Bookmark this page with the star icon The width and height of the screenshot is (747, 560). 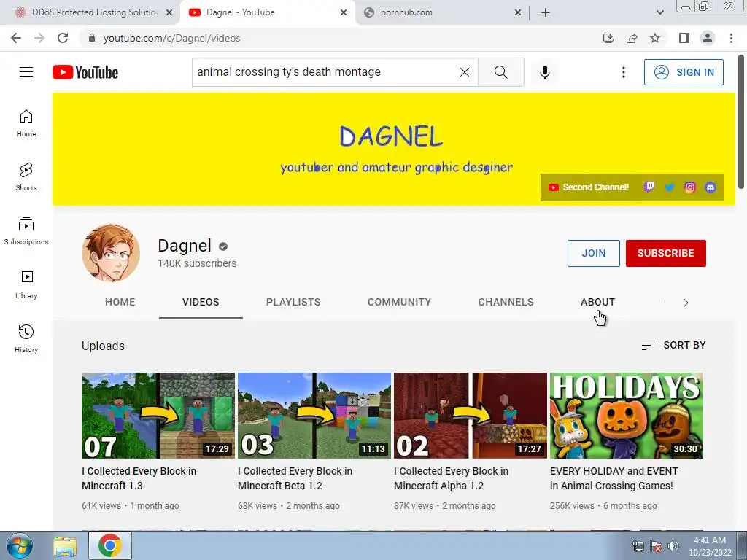point(655,38)
